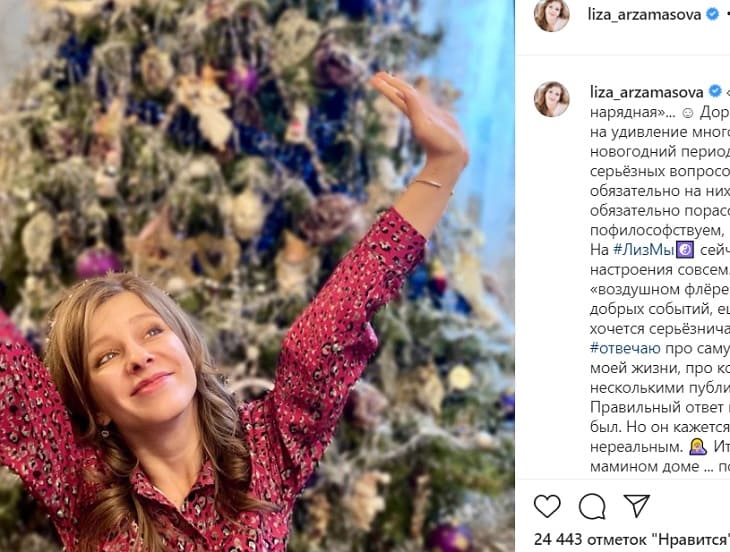This screenshot has width=730, height=552.
Task: Click the verified badge in the post header
Action: [x=713, y=15]
